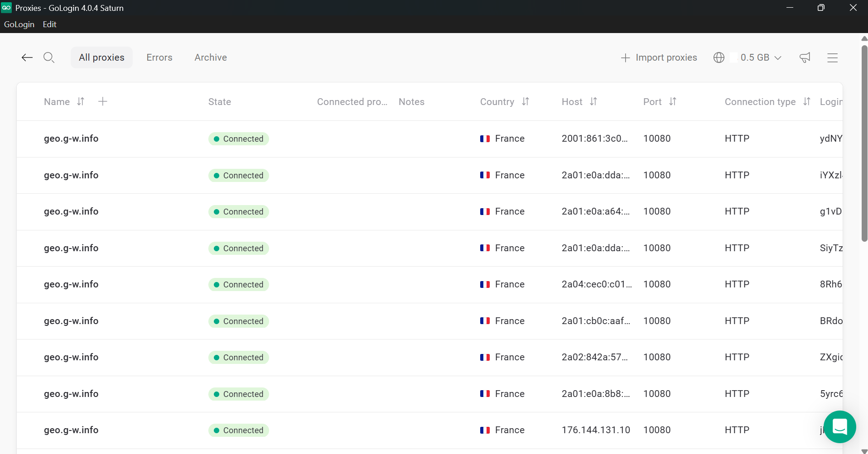Open the proxy search field
The height and width of the screenshot is (454, 868).
point(49,57)
